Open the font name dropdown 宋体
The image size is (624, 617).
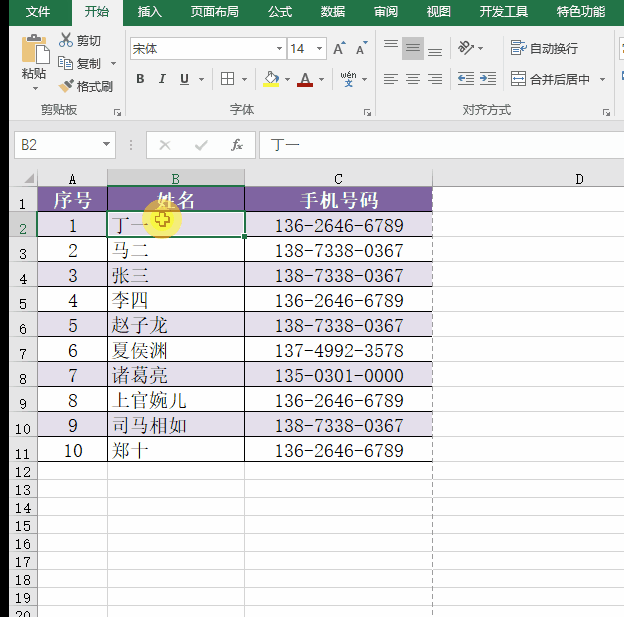[279, 49]
